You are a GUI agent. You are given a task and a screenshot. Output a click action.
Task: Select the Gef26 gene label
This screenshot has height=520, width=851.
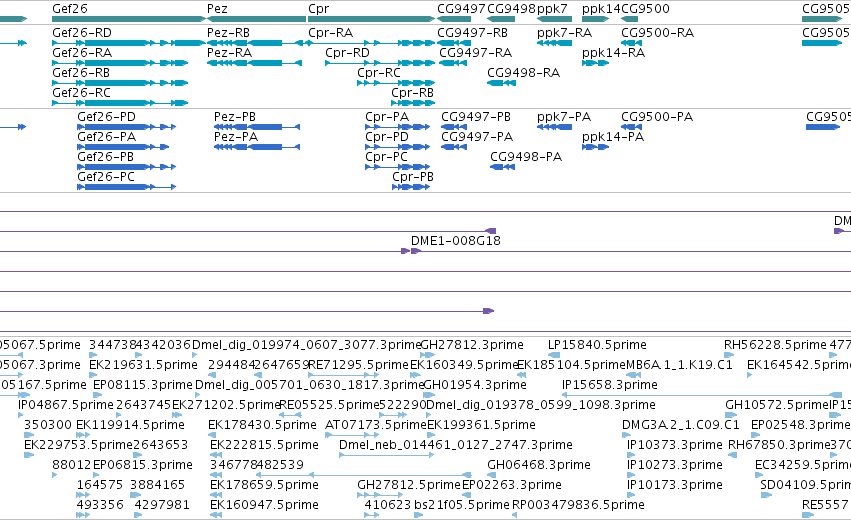pyautogui.click(x=69, y=9)
